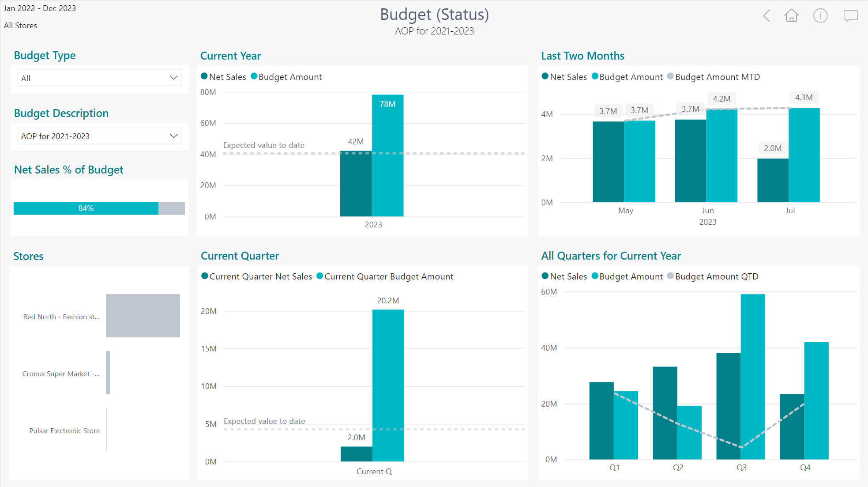This screenshot has width=868, height=487.
Task: Click Budget Amount QTD legend marker
Action: (x=670, y=276)
